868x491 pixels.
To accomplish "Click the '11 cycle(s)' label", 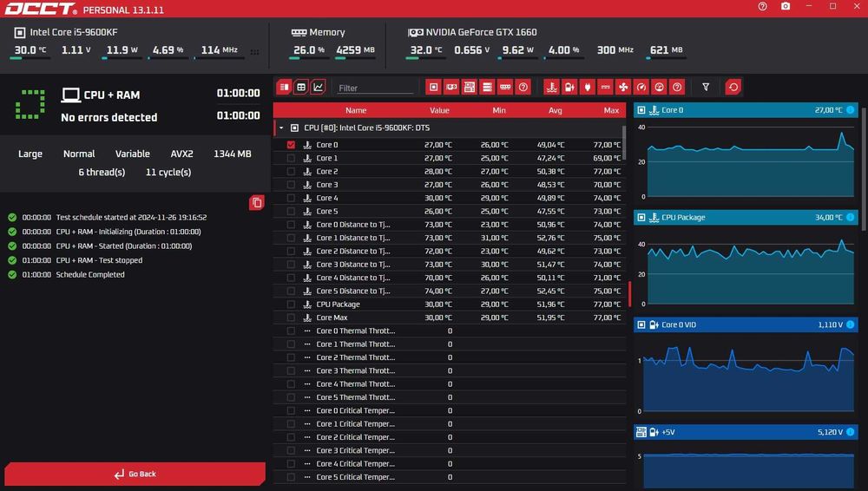I will tap(168, 172).
